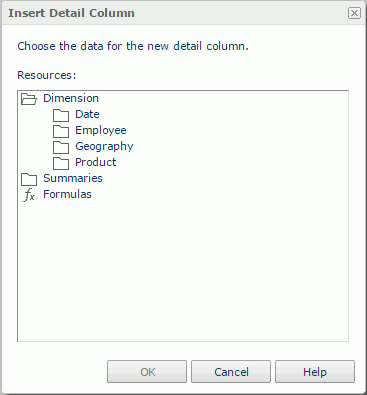The image size is (367, 395).
Task: Confirm with the OK button
Action: (x=147, y=372)
